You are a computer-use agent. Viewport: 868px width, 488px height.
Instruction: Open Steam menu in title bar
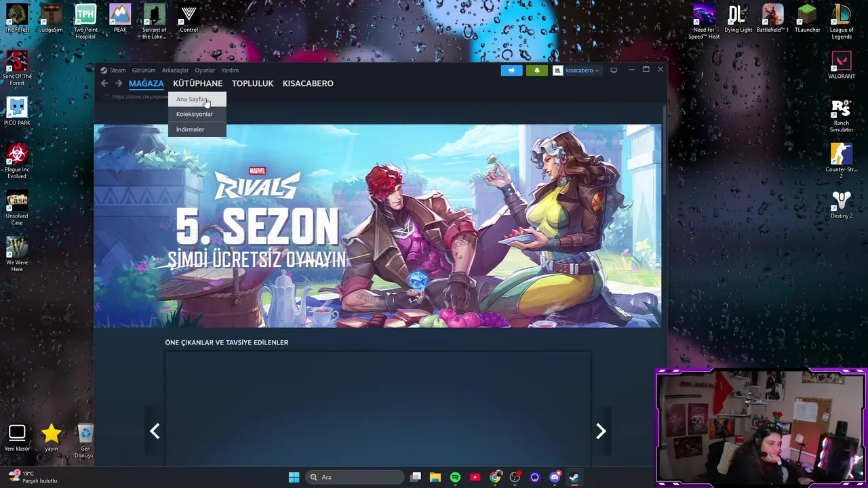tap(117, 70)
